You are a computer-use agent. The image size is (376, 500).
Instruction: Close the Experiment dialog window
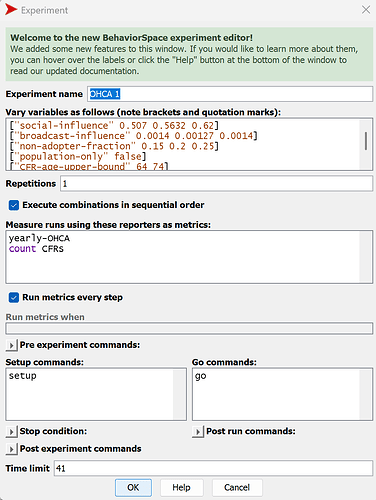coord(366,10)
